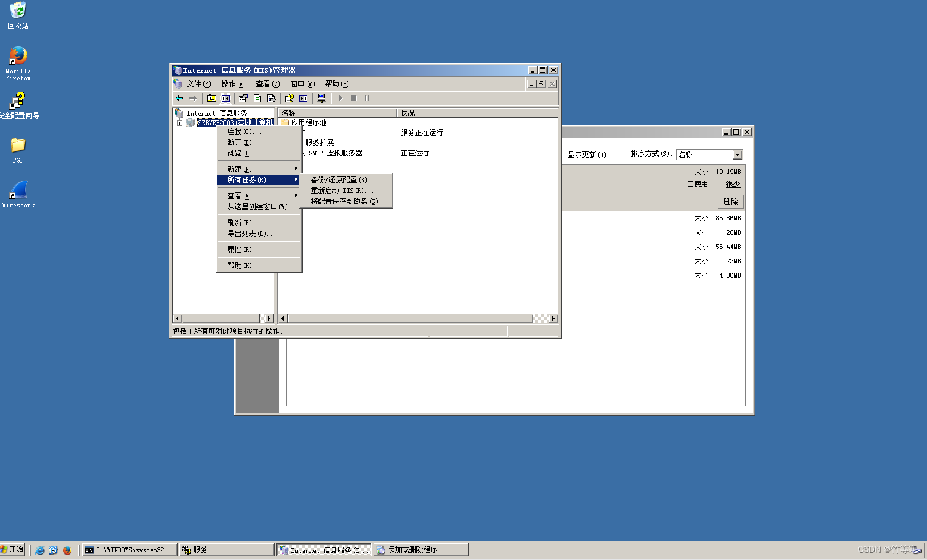Click the IIS manager title bar icon
Image resolution: width=927 pixels, height=560 pixels.
pyautogui.click(x=177, y=70)
